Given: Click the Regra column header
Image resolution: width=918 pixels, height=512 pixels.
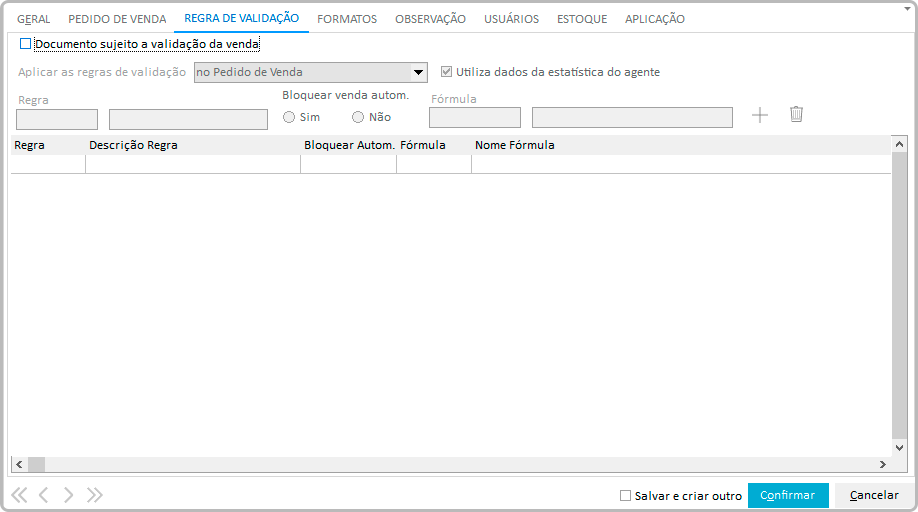Looking at the screenshot, I should 48,145.
